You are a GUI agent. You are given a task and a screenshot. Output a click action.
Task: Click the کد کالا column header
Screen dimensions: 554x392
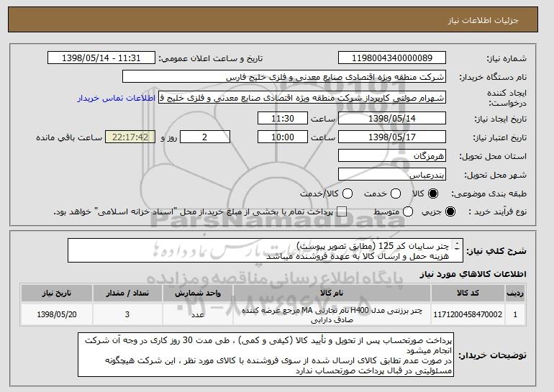point(468,293)
